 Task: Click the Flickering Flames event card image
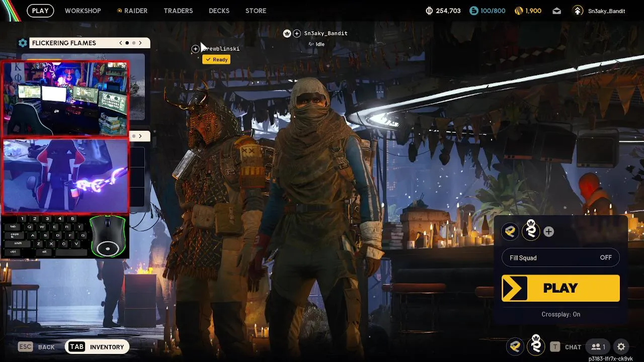(x=136, y=86)
